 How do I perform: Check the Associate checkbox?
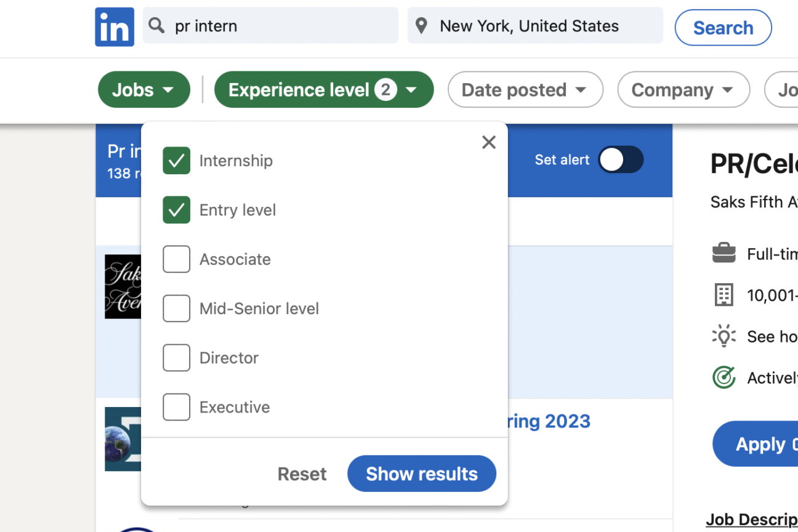176,259
